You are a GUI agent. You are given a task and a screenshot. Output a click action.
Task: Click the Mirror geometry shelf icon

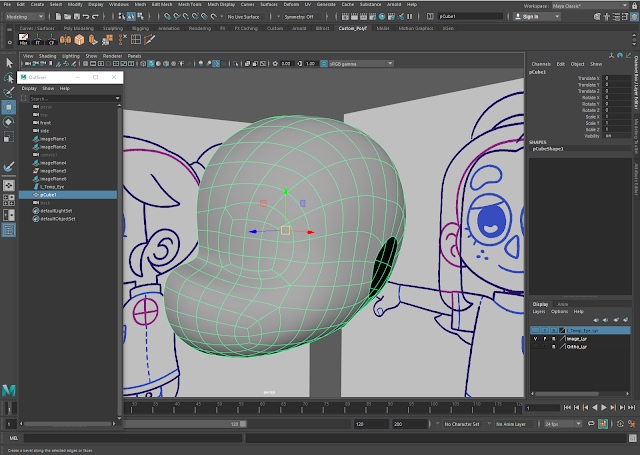(x=65, y=39)
